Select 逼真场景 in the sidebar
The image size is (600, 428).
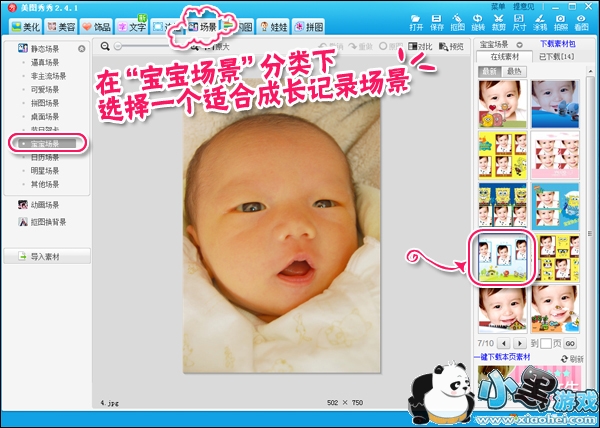pos(45,62)
